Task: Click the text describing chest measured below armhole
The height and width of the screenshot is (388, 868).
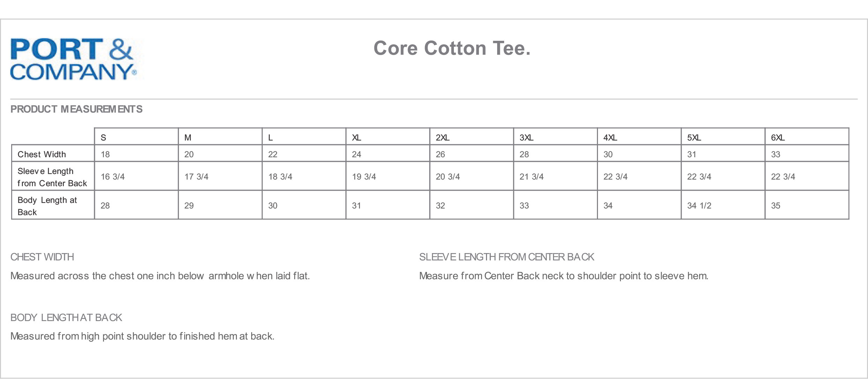Action: point(160,276)
